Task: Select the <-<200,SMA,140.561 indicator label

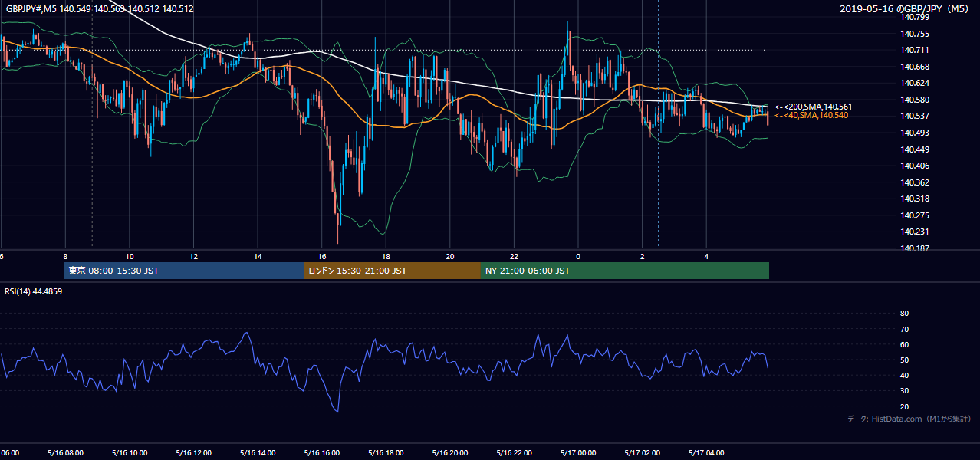Action: tap(813, 107)
